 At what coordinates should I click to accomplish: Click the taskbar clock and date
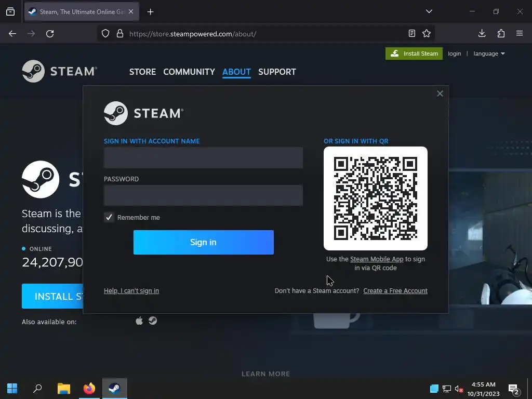point(484,389)
